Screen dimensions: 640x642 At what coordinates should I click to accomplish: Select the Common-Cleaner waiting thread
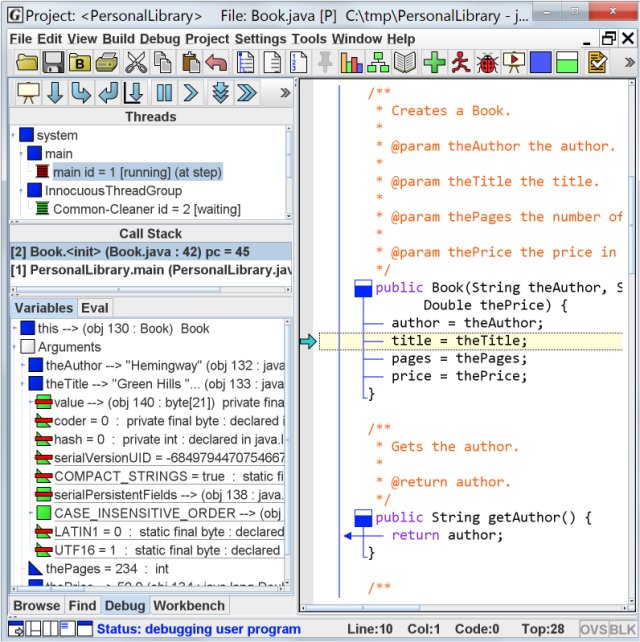point(147,209)
